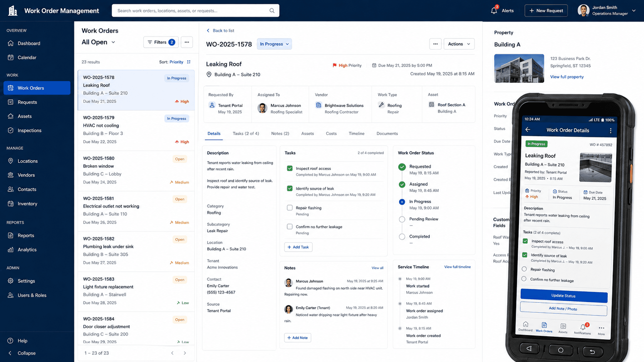Viewport: 644px width, 362px height.
Task: Collapse the sidebar
Action: [x=22, y=353]
